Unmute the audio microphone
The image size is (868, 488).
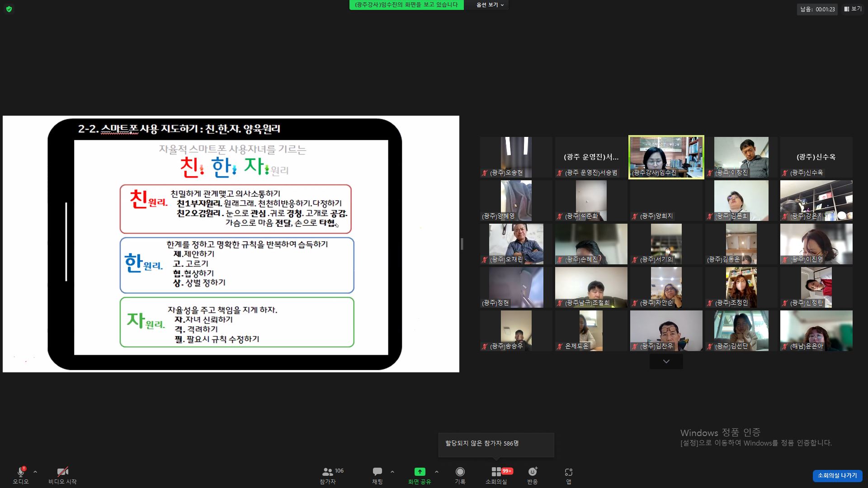pyautogui.click(x=20, y=472)
